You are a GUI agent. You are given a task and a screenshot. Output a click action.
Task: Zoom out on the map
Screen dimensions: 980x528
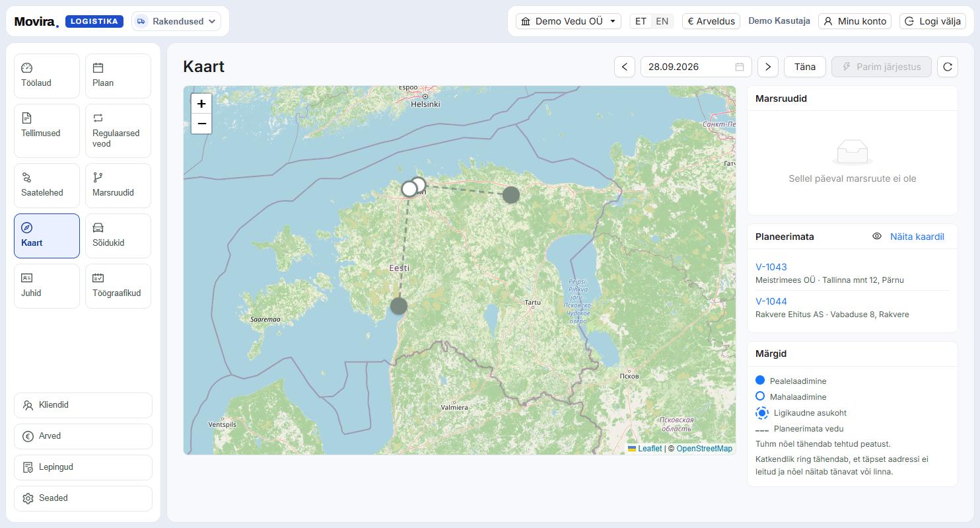pyautogui.click(x=201, y=124)
